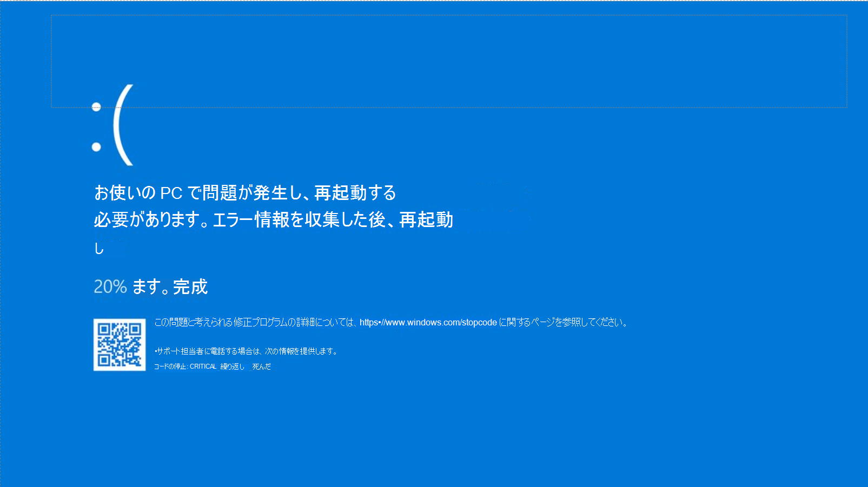Open the www.windows.com/stopcode link

(428, 323)
